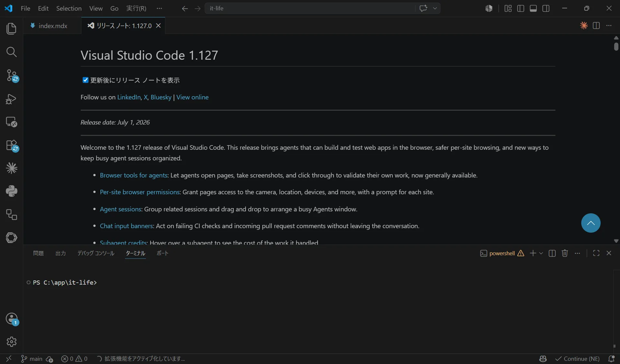The image size is (620, 364).
Task: Click the Claude starburst icon in editor toolbar
Action: [584, 25]
